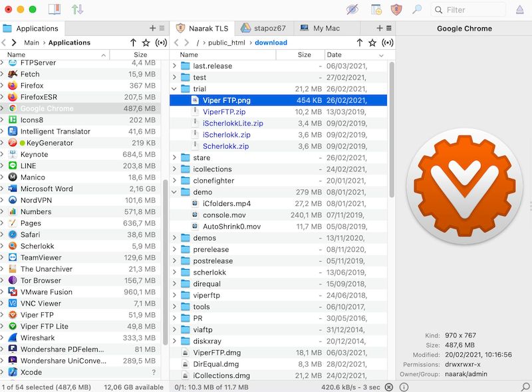Click into the Filter search field

point(469,9)
